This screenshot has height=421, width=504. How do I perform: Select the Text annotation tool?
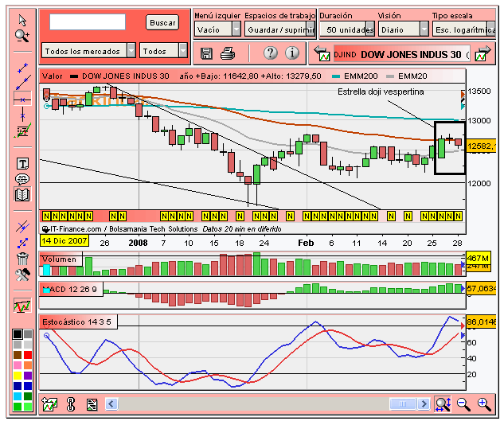[22, 164]
